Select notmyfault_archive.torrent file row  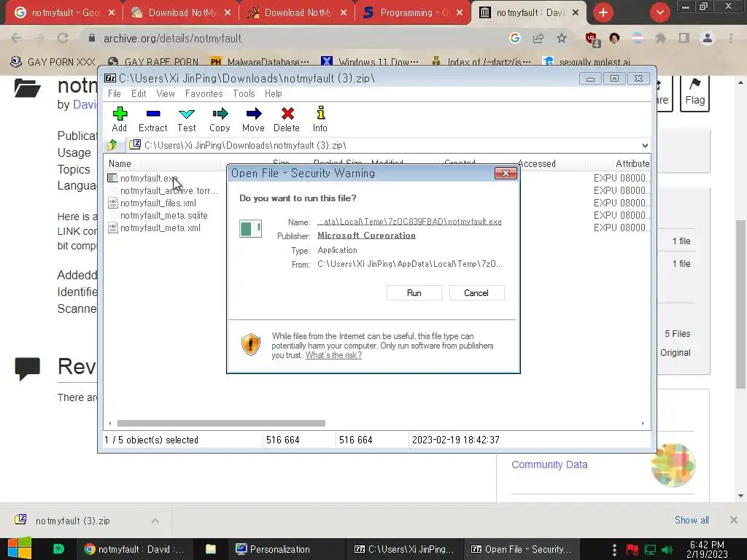[169, 190]
